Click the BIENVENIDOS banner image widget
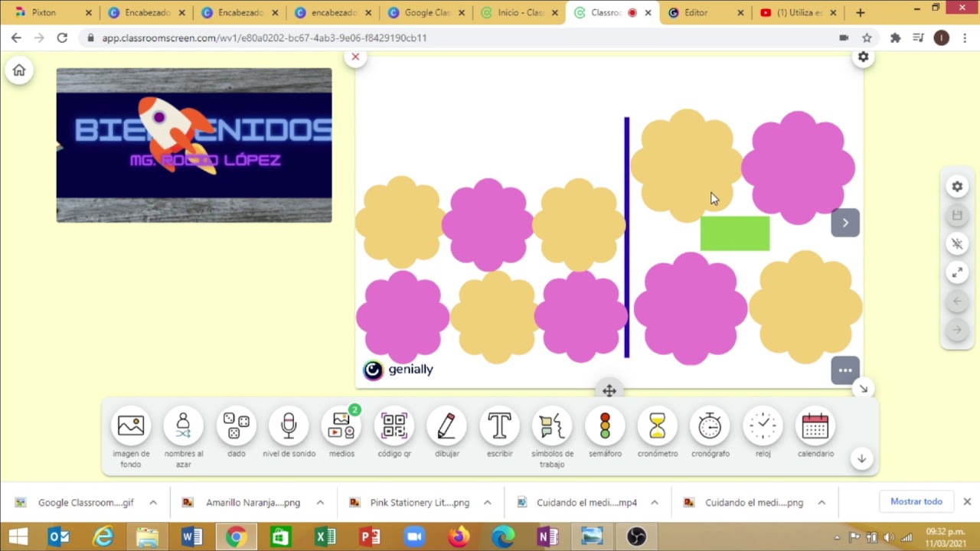 (194, 145)
